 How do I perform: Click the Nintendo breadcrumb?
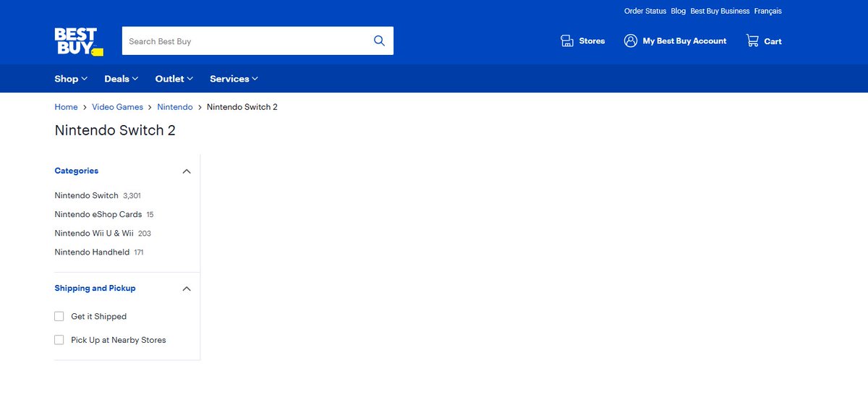(175, 107)
